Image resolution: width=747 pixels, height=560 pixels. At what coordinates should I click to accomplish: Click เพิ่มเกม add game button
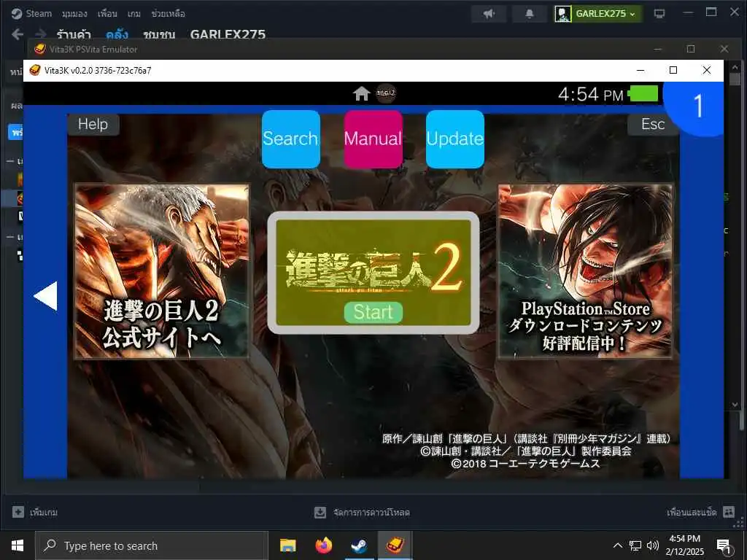click(35, 513)
